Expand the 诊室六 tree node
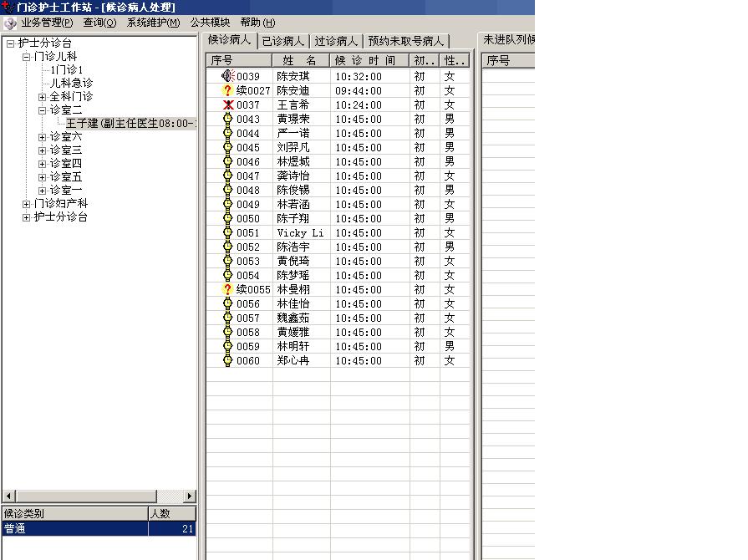This screenshot has height=560, width=748. [x=42, y=137]
